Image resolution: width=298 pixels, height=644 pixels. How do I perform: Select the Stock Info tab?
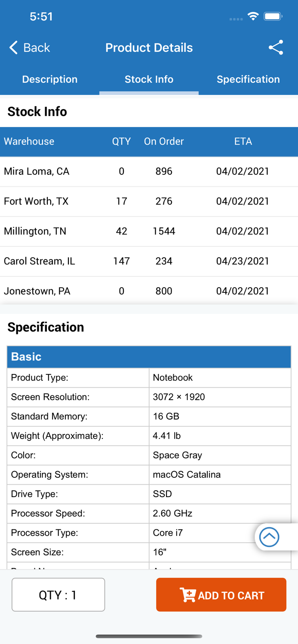tap(149, 79)
